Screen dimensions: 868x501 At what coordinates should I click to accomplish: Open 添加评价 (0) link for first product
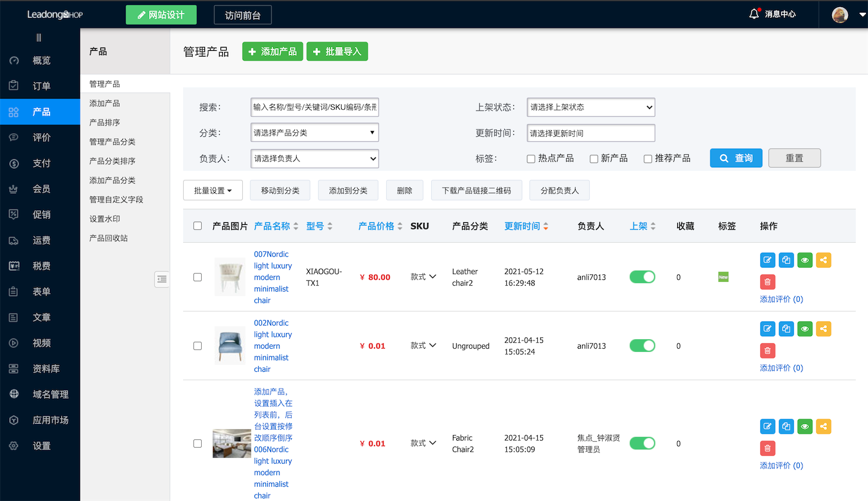(x=781, y=299)
